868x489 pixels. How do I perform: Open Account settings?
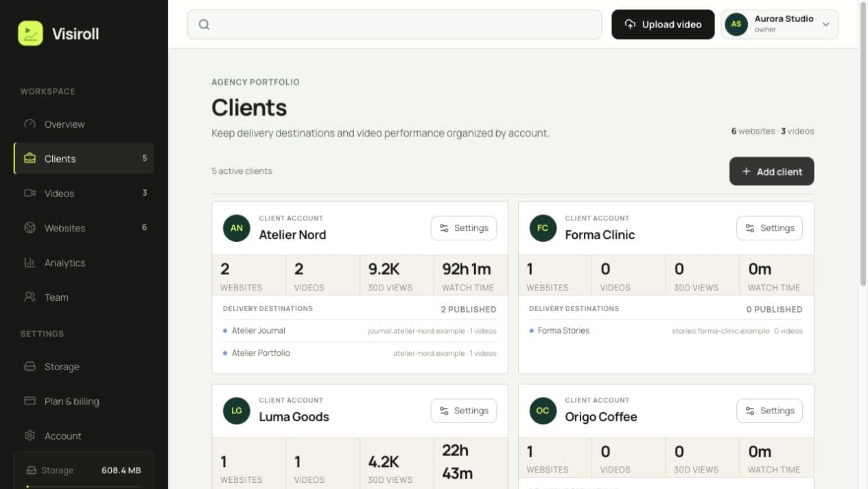coord(84,436)
